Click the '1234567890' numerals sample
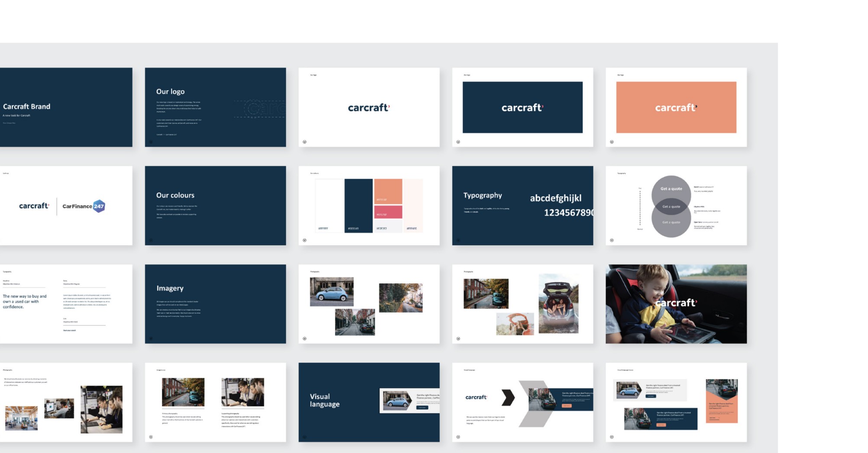Viewport: 868px width, 453px height. point(569,212)
